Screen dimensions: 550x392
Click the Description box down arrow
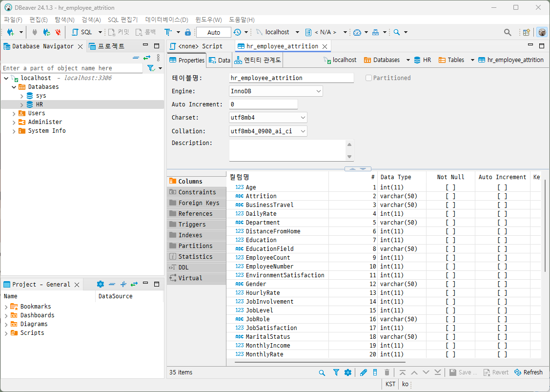click(x=349, y=157)
